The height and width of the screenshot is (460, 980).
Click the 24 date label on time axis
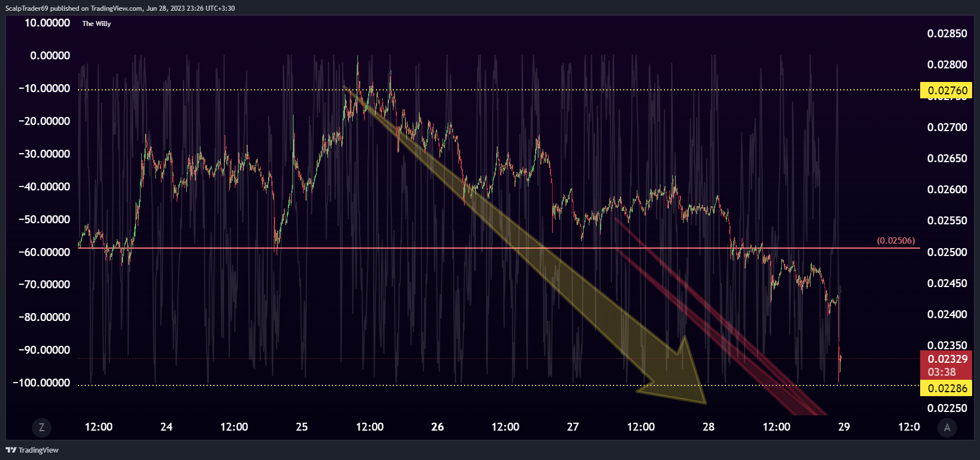click(x=166, y=427)
